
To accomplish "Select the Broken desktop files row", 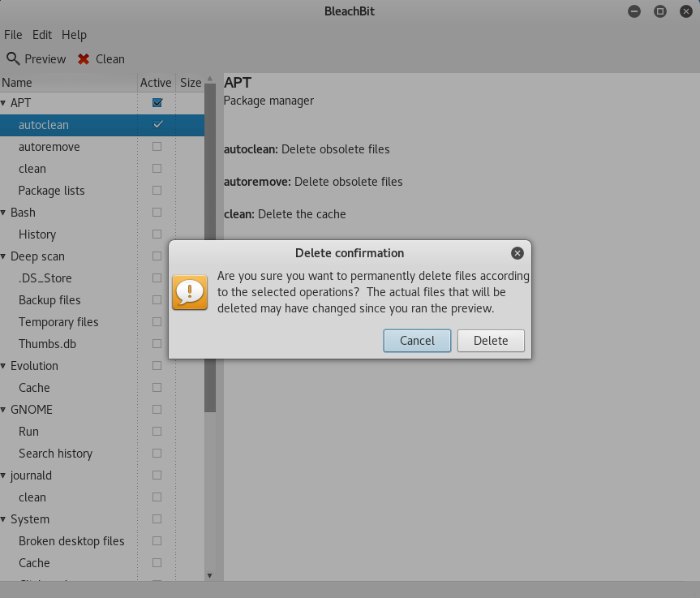I will (x=102, y=541).
